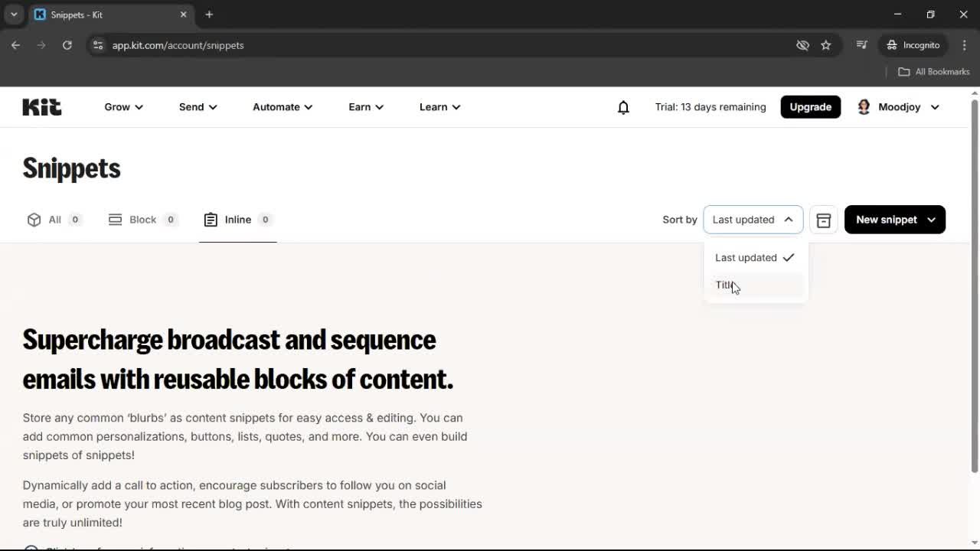Image resolution: width=980 pixels, height=551 pixels.
Task: Click the browser reload icon
Action: click(67, 45)
